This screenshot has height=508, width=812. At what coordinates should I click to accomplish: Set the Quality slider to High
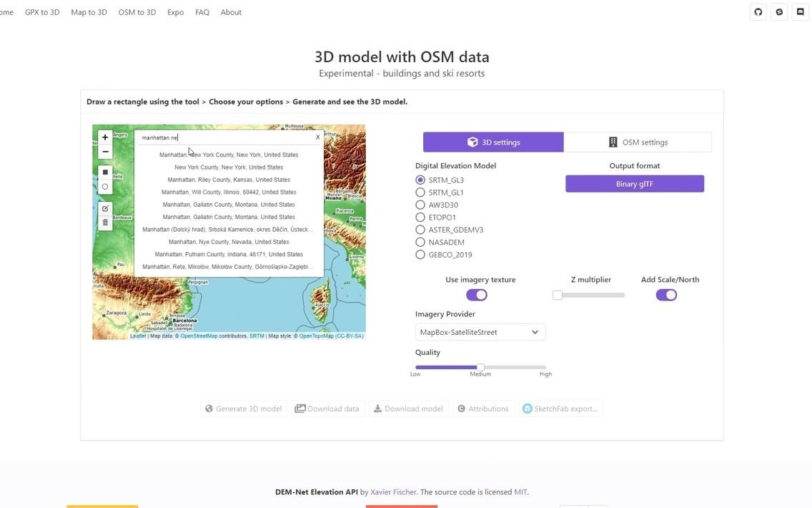[545, 366]
